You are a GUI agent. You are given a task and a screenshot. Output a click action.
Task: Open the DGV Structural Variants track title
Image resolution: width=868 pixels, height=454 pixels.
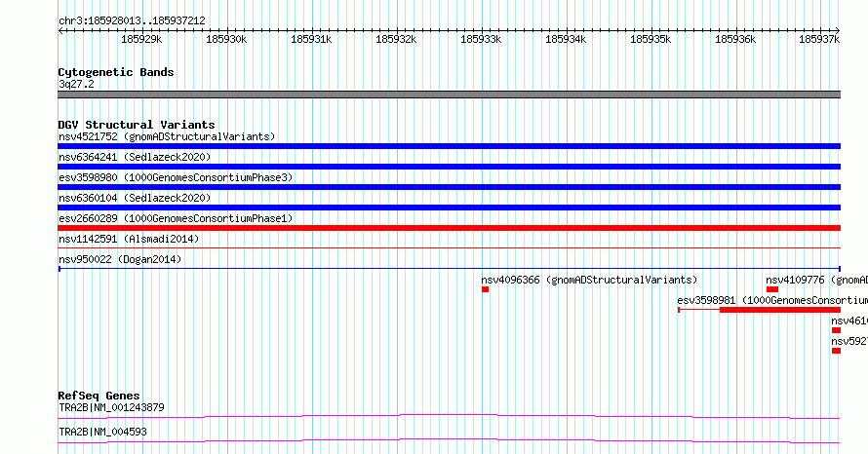pyautogui.click(x=137, y=125)
